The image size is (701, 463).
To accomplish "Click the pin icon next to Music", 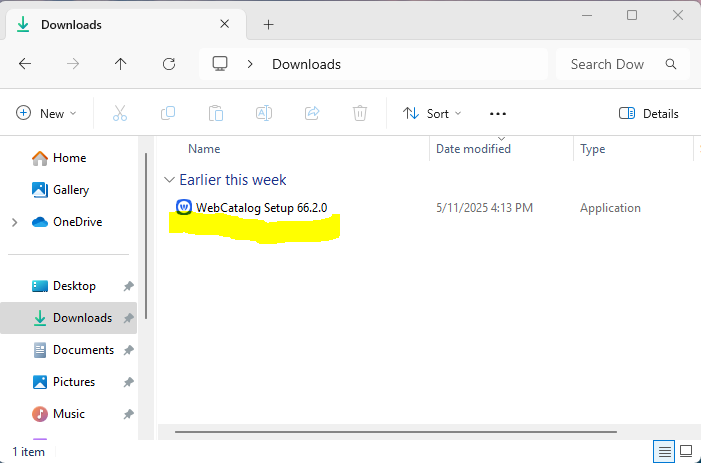I will click(129, 414).
